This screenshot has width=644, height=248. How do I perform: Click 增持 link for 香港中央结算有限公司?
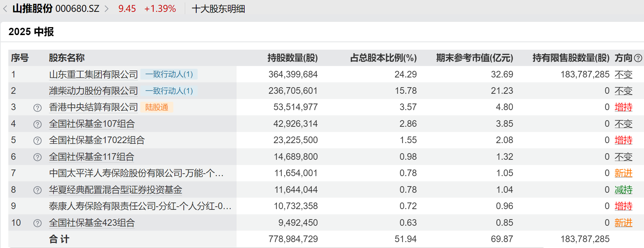click(624, 107)
